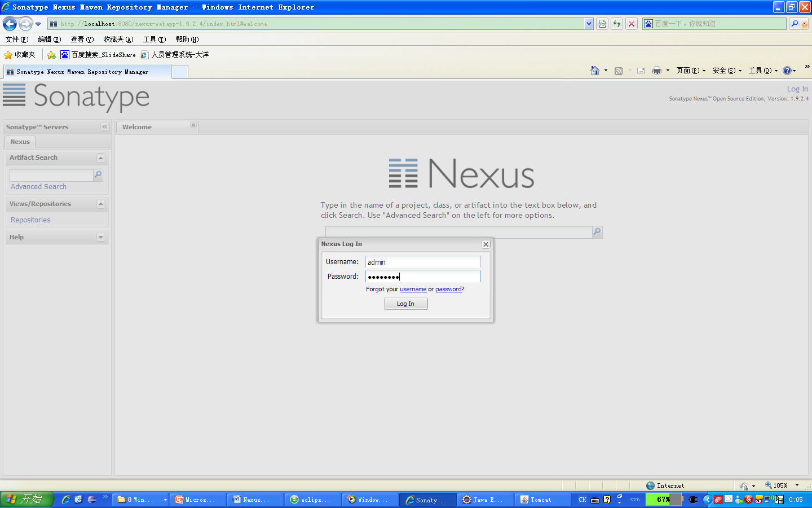Click the search magnifier button in IE
This screenshot has width=812, height=508.
click(x=795, y=24)
